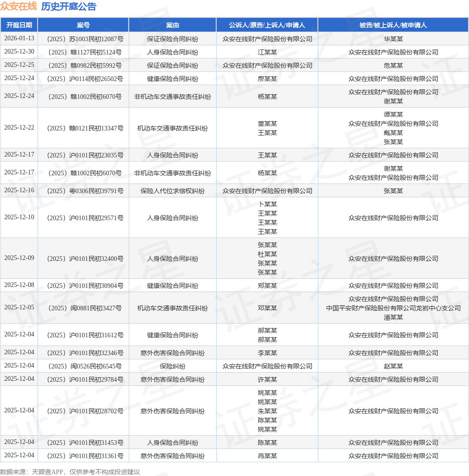Screen dimensions: 469x476
Task: Select the date 2025-12-05
Action: pyautogui.click(x=19, y=308)
